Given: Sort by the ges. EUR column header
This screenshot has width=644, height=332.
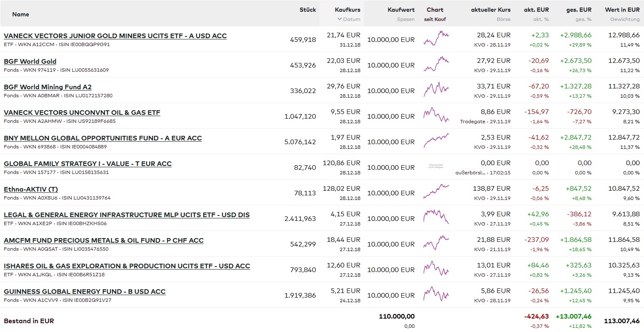Looking at the screenshot, I should pyautogui.click(x=579, y=10).
